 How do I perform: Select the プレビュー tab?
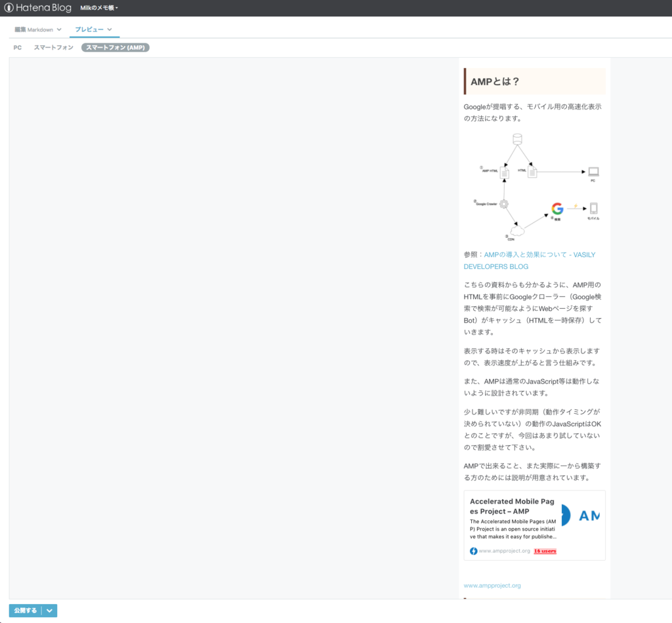coord(89,30)
